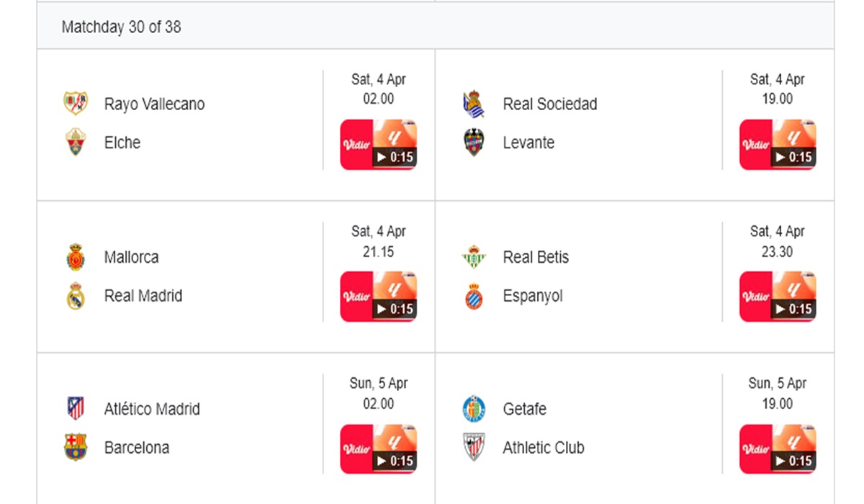Screen dimensions: 864x504
Task: Click the Getafe club crest
Action: click(x=474, y=409)
